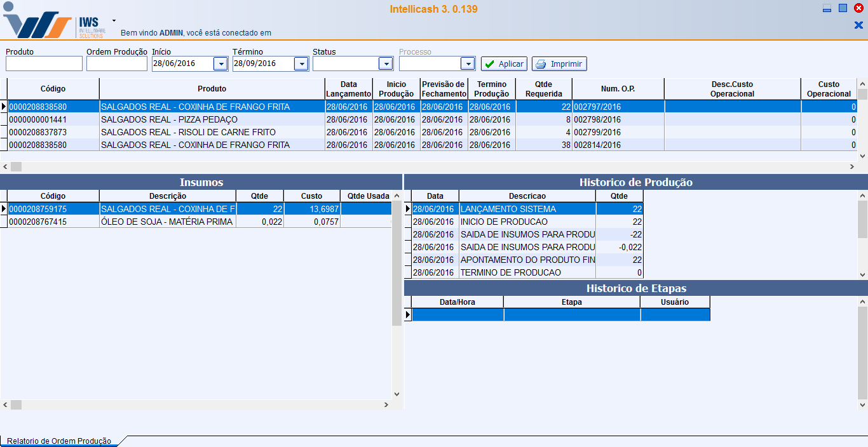Screen dimensions: 868x447
Task: Open the small dropdown arrow beside IWS logo
Action: [x=114, y=20]
